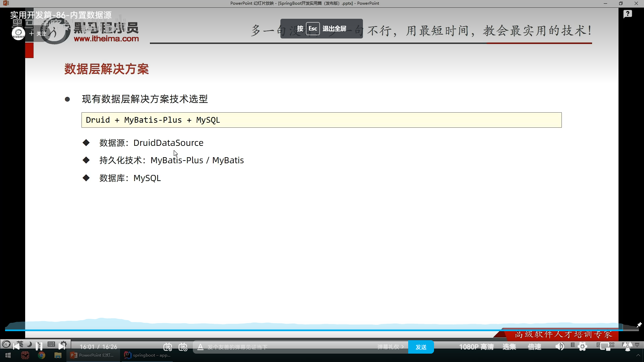Enable picture-in-picture mode
The height and width of the screenshot is (362, 644).
(x=605, y=347)
